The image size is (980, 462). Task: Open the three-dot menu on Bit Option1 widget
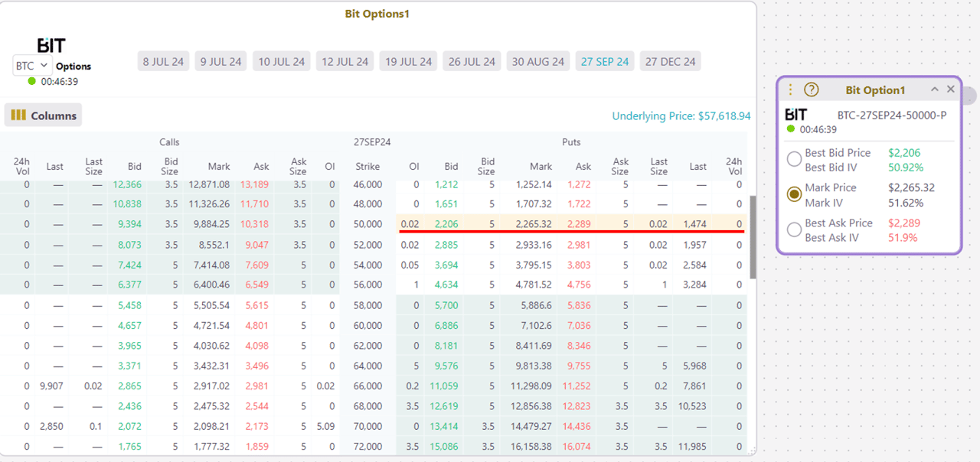tap(791, 89)
